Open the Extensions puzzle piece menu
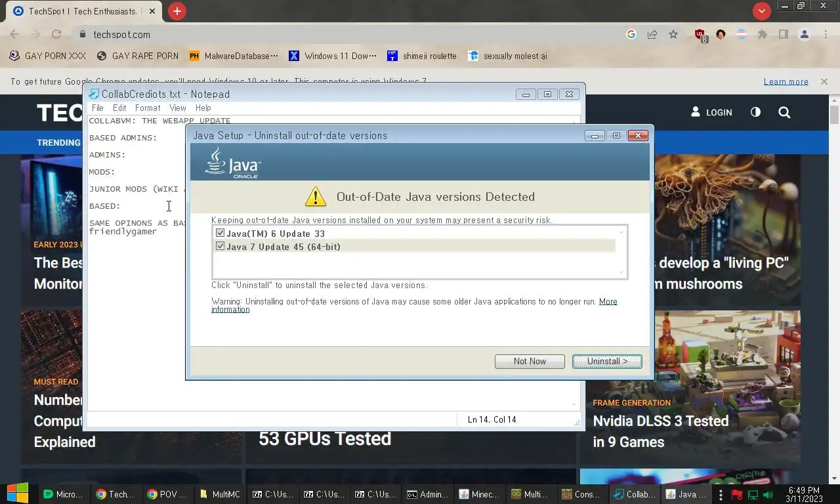This screenshot has height=504, width=840. click(x=762, y=34)
